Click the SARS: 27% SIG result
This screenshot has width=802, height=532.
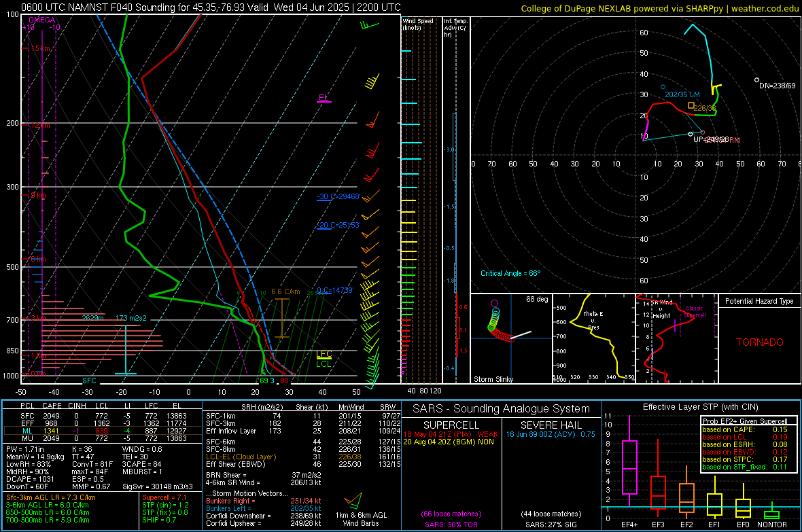(x=551, y=525)
